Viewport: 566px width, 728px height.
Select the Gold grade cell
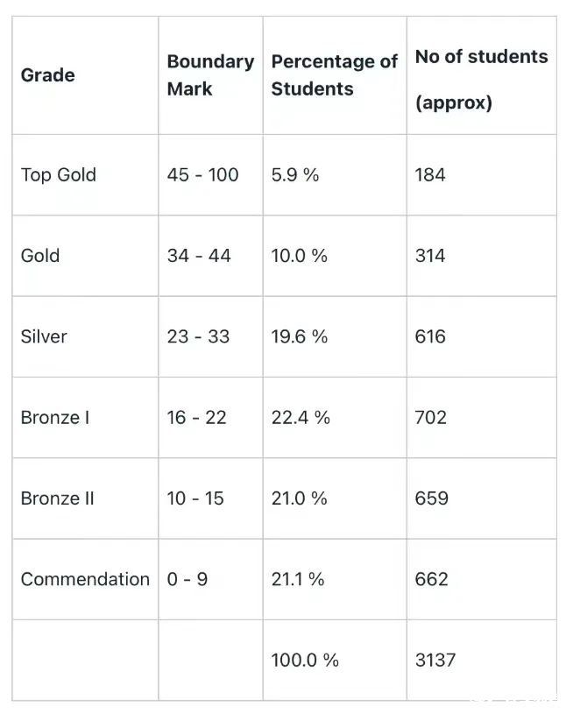40,256
